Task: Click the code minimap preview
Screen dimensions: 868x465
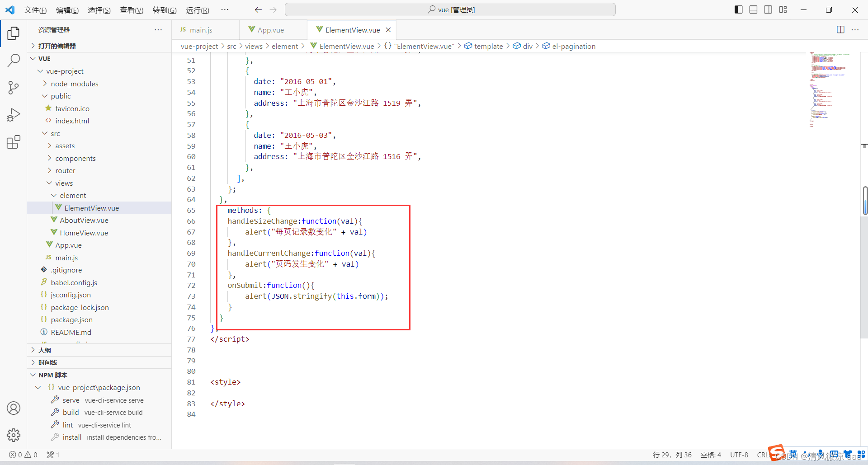Action: [x=830, y=89]
